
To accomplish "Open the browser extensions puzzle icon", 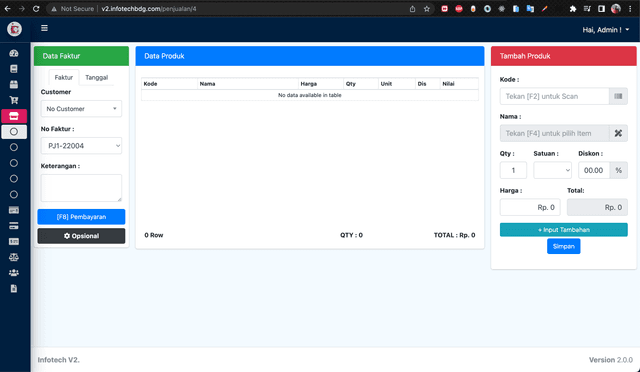I will [x=573, y=9].
